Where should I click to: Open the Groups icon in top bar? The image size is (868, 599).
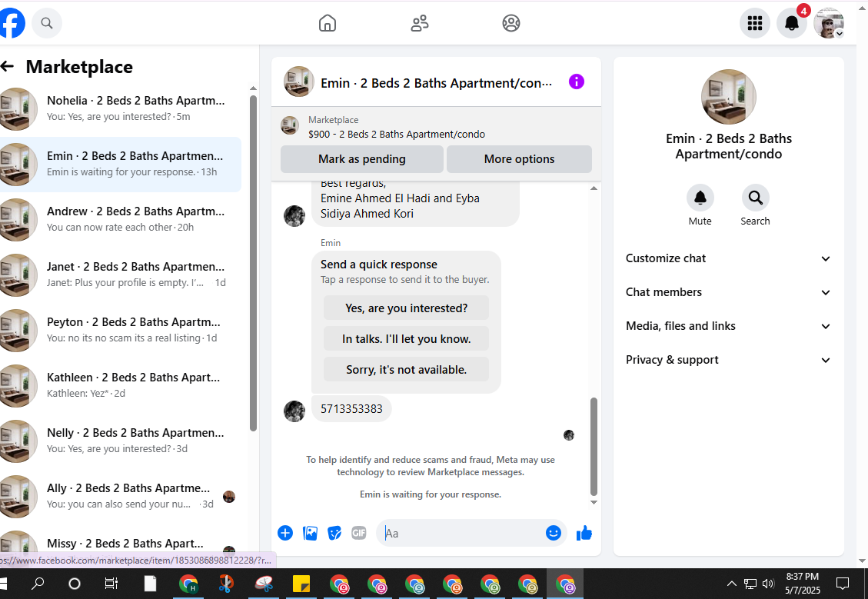click(x=511, y=23)
